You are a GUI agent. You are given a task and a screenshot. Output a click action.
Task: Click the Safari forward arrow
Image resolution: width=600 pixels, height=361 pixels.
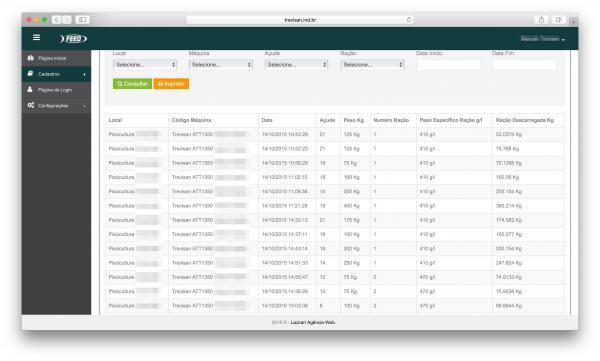pyautogui.click(x=67, y=20)
